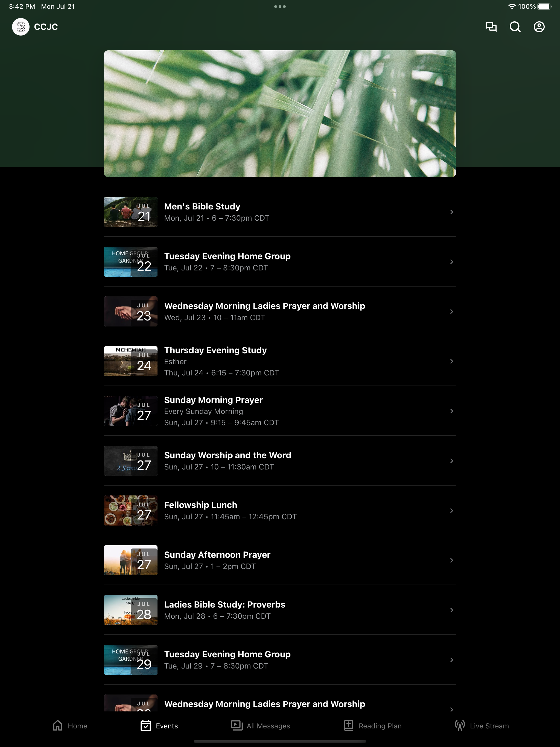Image resolution: width=560 pixels, height=747 pixels.
Task: Tap the Jul 21 Men's Bible Study thumbnail
Action: click(131, 212)
